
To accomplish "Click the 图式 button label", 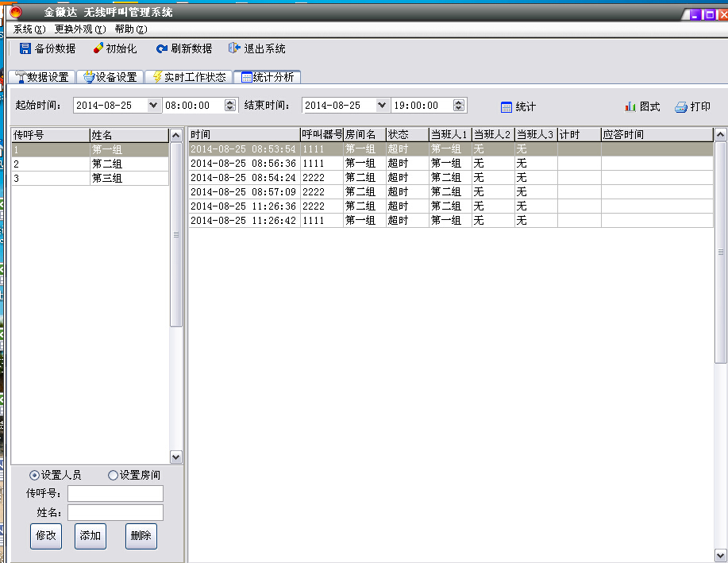I will (x=649, y=107).
